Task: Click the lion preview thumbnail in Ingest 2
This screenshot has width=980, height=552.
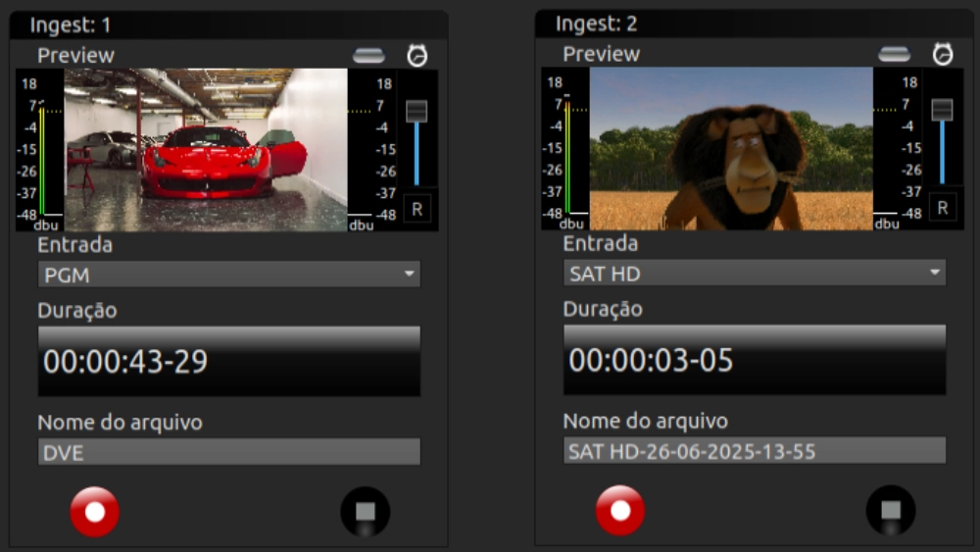Action: pos(731,149)
